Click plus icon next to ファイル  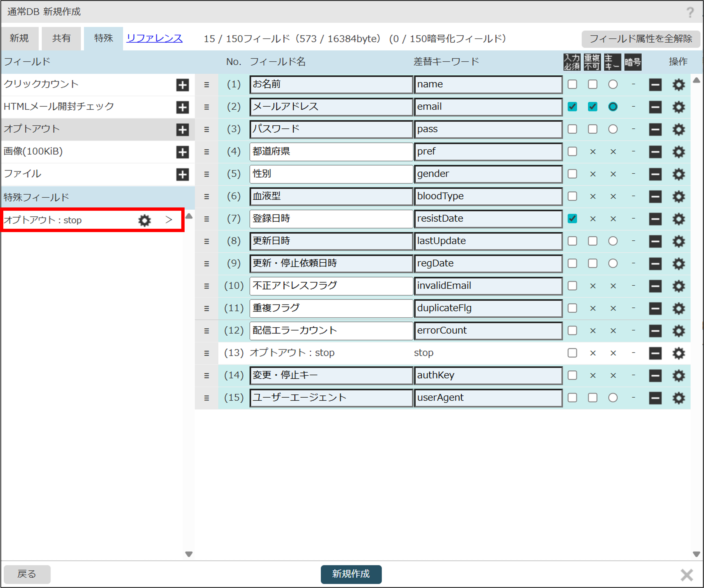(182, 174)
